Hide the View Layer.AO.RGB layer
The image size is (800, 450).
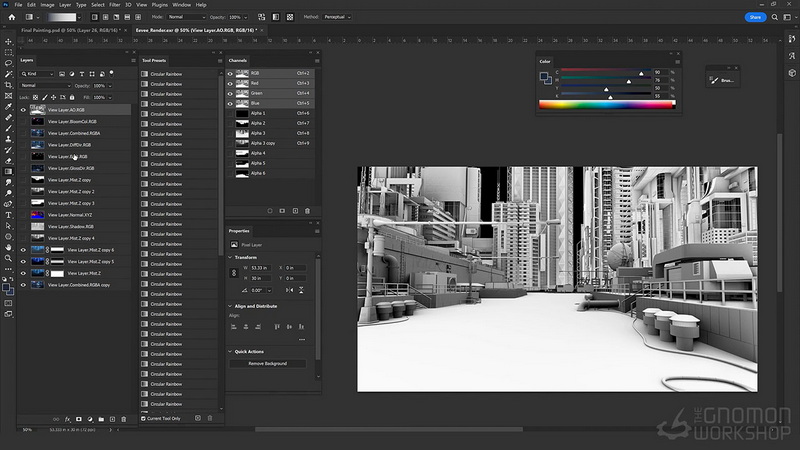coord(23,110)
